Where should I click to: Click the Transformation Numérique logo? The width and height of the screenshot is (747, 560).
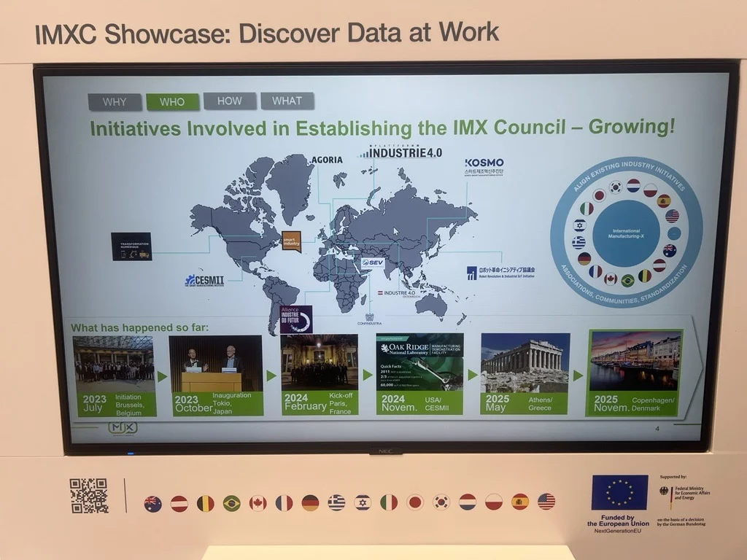point(131,246)
